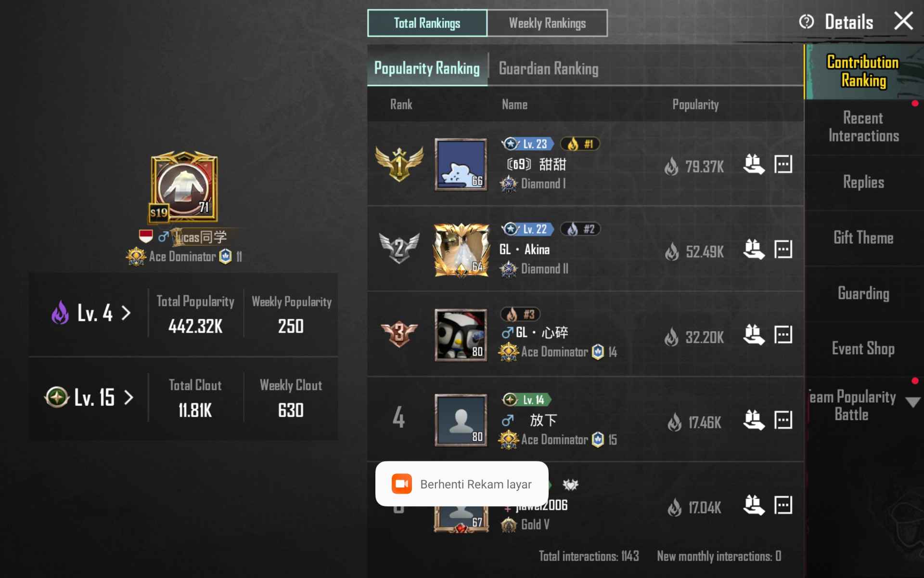
Task: Click the purple flame popularity level icon
Action: pos(60,313)
